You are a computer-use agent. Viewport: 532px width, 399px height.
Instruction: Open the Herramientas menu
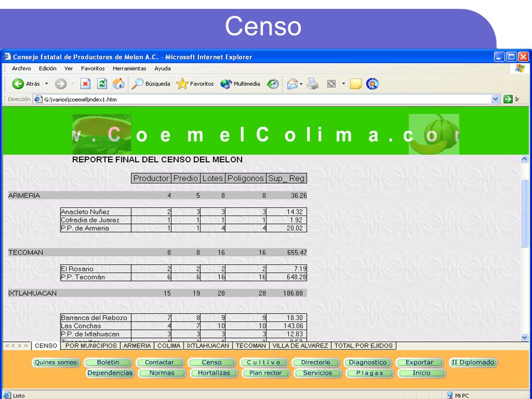[129, 69]
